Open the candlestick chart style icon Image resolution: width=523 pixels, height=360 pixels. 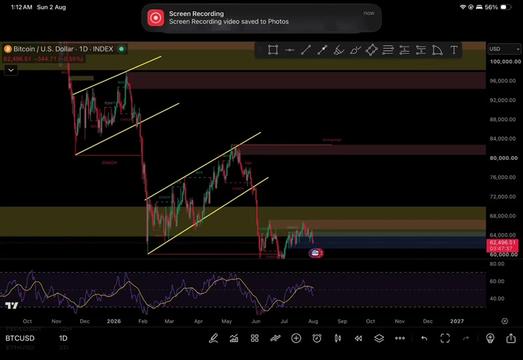pyautogui.click(x=338, y=338)
